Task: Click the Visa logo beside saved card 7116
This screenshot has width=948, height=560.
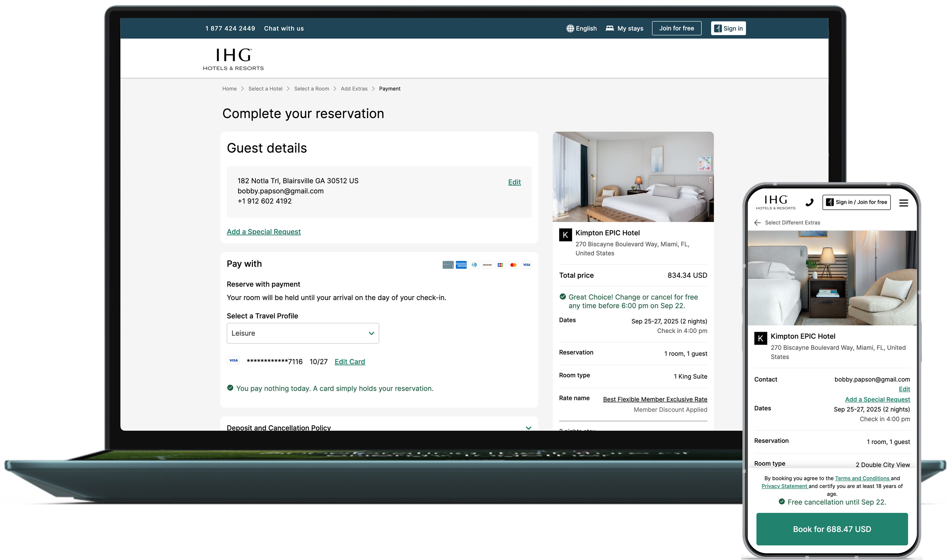Action: pyautogui.click(x=233, y=360)
